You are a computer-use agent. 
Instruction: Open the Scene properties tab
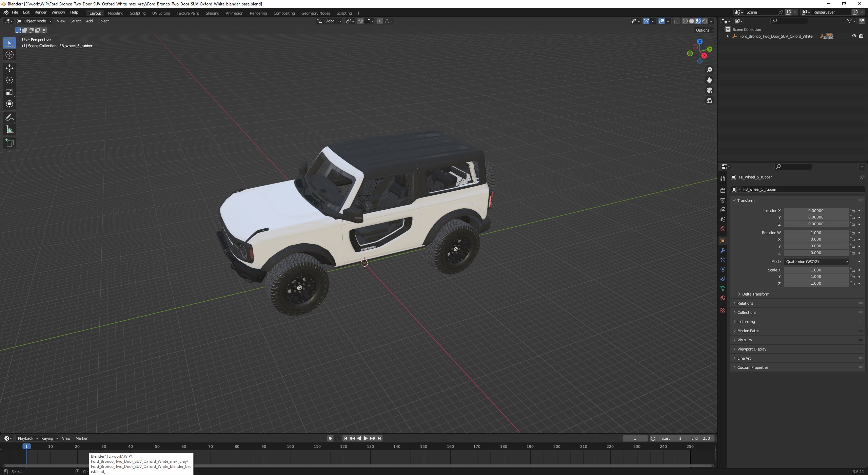click(x=723, y=219)
